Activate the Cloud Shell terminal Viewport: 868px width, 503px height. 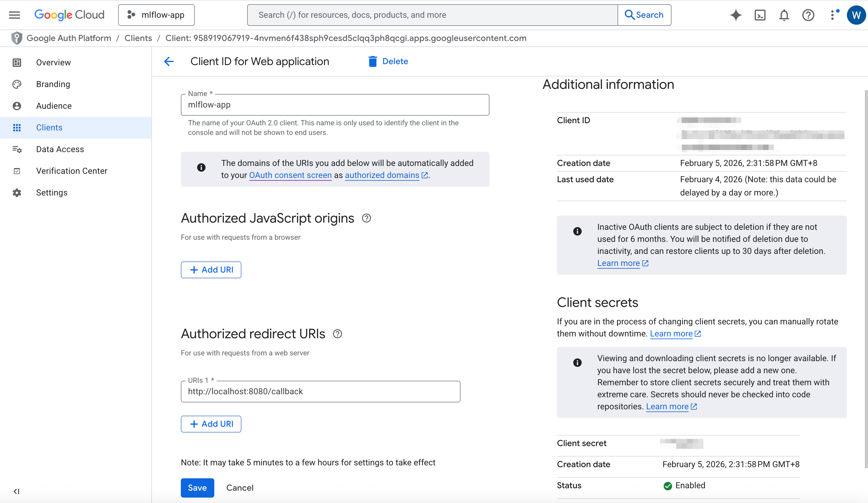[760, 15]
